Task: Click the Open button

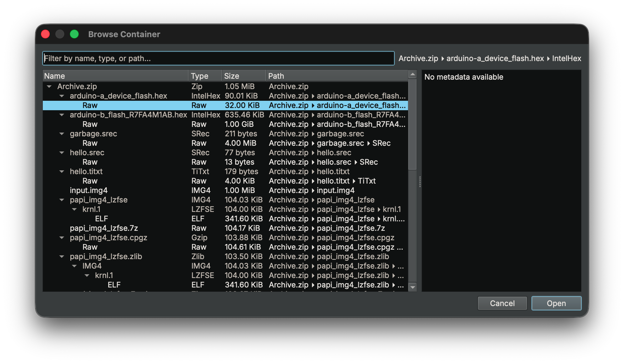Action: (556, 303)
